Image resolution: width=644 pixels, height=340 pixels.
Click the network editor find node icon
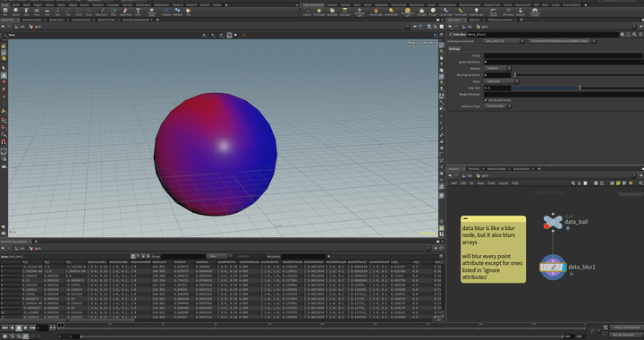640,183
